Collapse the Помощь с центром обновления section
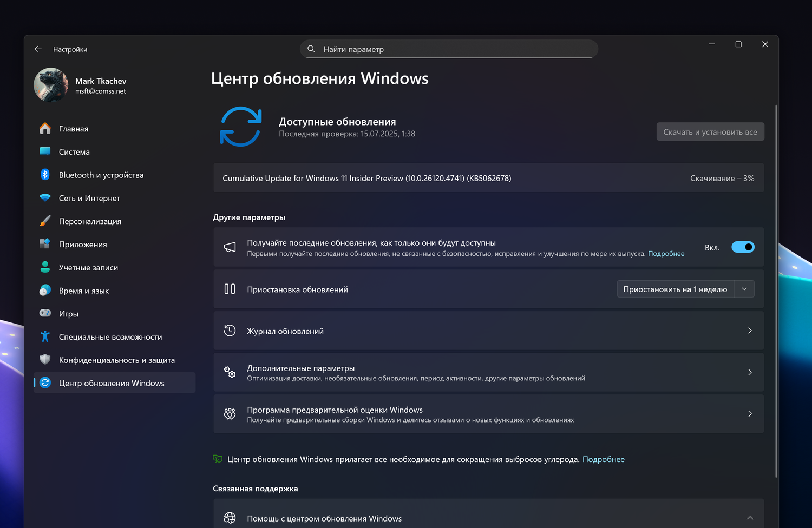This screenshot has width=812, height=528. (750, 518)
